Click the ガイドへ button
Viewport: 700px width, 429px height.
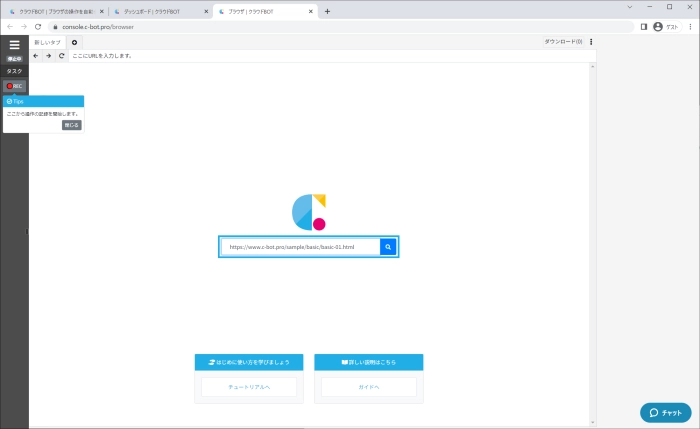click(x=368, y=386)
